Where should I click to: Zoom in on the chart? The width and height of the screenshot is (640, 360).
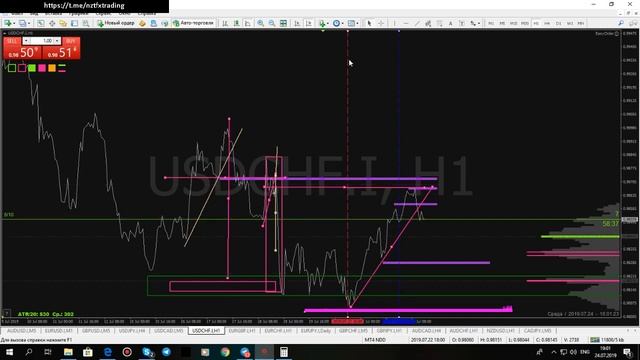[260, 23]
